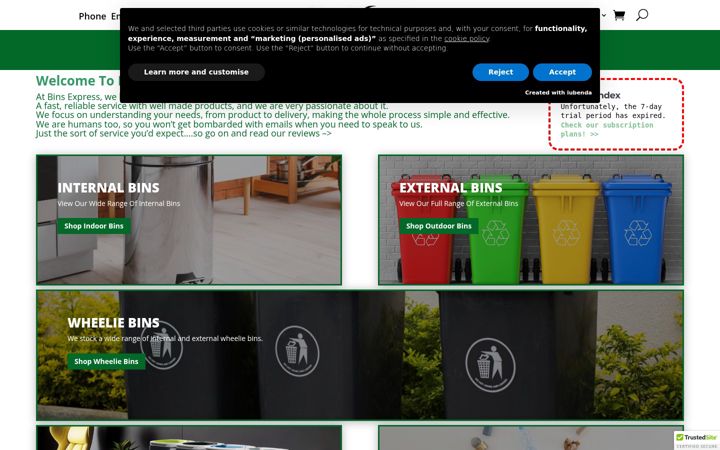Image resolution: width=720 pixels, height=450 pixels.
Task: Click Shop Indoor Bins button
Action: [x=94, y=226]
